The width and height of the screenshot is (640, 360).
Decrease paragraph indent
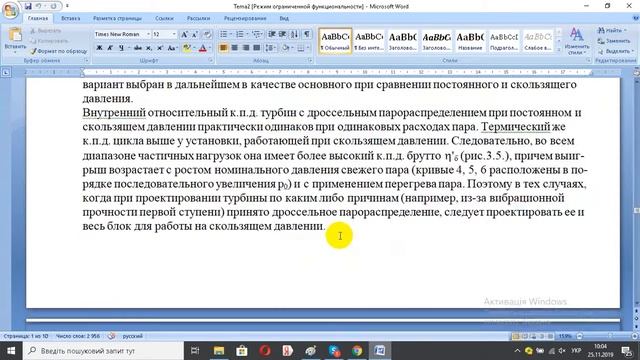point(272,34)
